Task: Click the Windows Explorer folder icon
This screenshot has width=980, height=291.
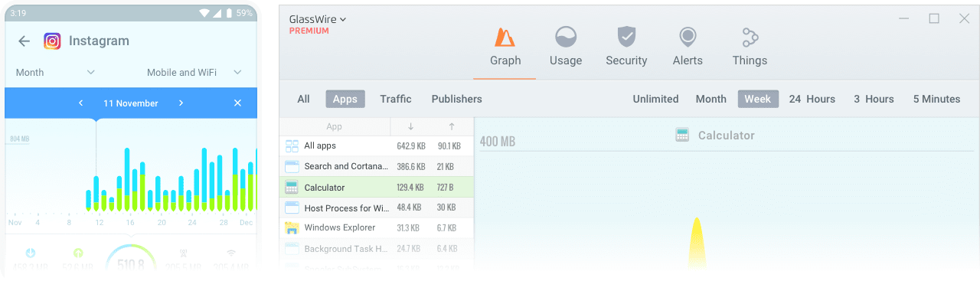Action: 292,227
